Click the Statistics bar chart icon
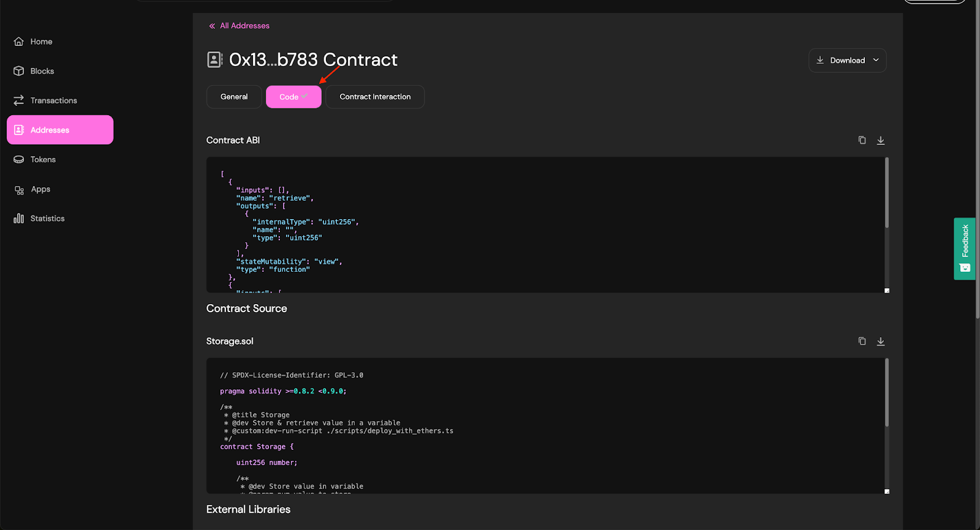Image resolution: width=980 pixels, height=530 pixels. [x=19, y=218]
